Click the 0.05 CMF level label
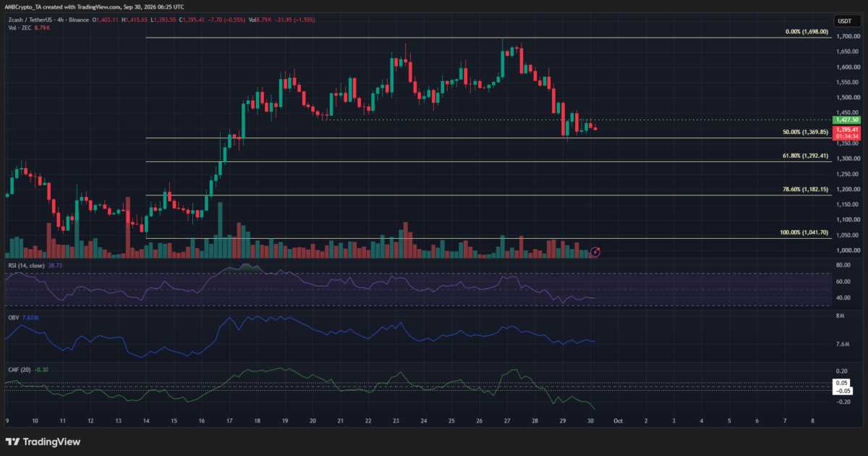Screen dimensions: 868x456 [842, 383]
